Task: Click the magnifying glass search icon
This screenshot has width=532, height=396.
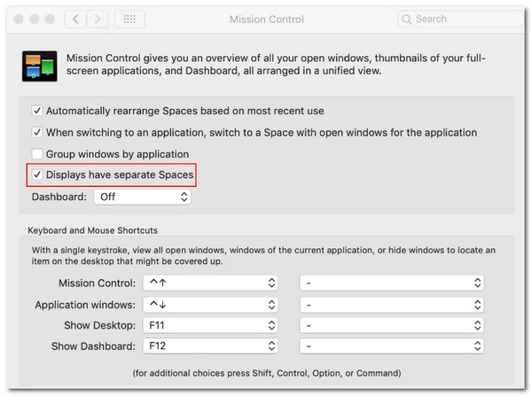Action: point(406,19)
